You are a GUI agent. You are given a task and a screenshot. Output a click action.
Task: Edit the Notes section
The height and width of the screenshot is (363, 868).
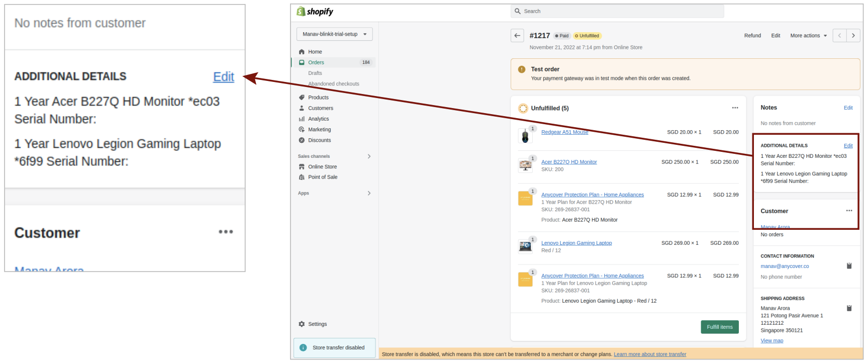click(848, 108)
